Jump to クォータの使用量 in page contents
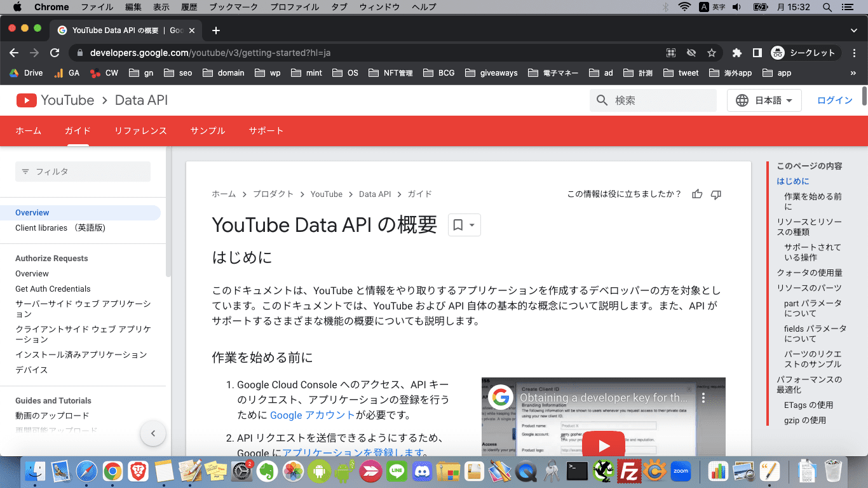Viewport: 868px width, 488px height. [x=810, y=273]
